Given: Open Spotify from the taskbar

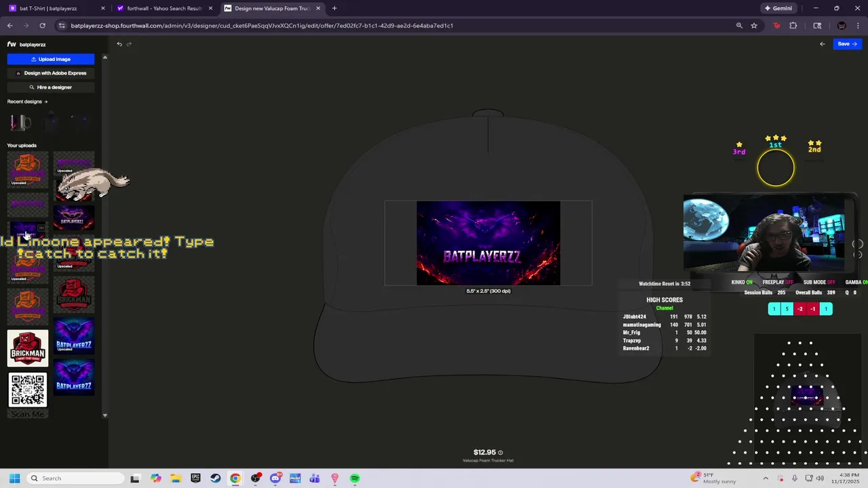Looking at the screenshot, I should 355,479.
